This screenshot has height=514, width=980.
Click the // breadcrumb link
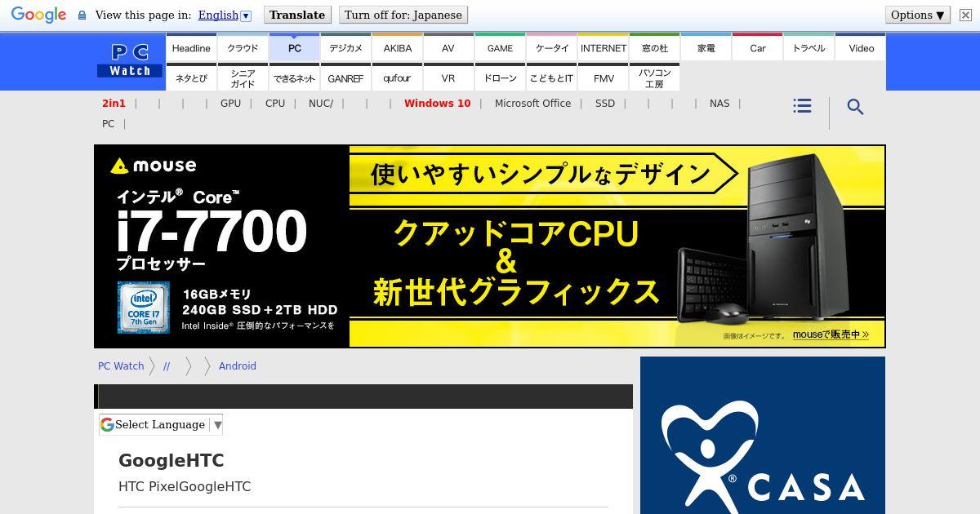click(x=167, y=366)
